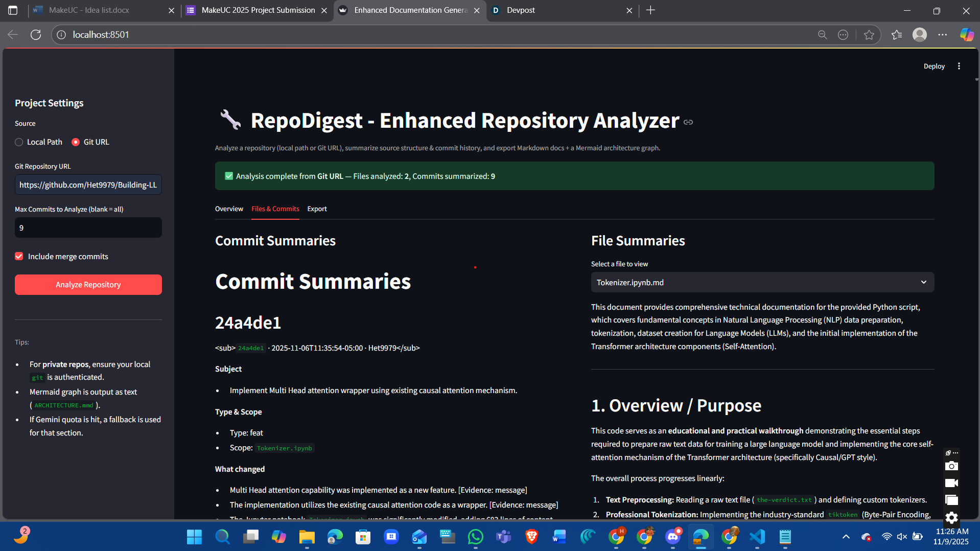980x551 pixels.
Task: Click the Analyze Repository button
Action: click(88, 285)
